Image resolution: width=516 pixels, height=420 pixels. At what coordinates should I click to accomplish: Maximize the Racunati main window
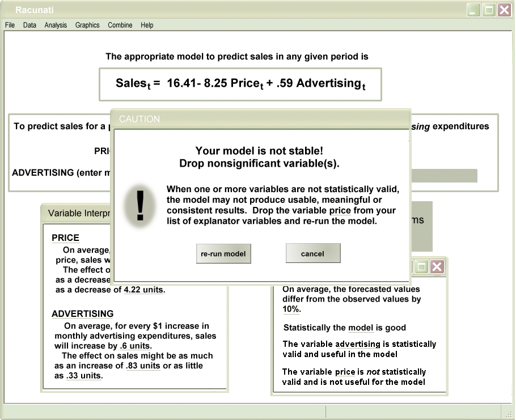pos(488,10)
